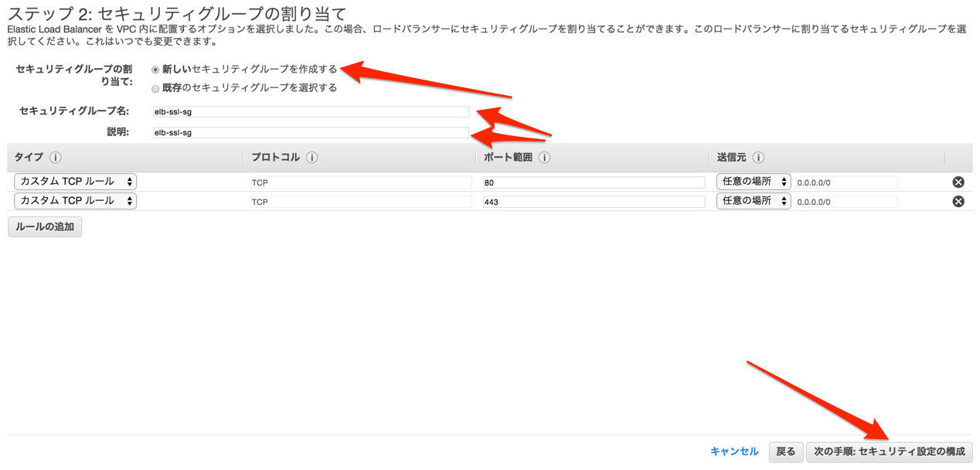Viewport: 980px width, 470px height.
Task: Click the ルールの追加 button
Action: pos(44,226)
